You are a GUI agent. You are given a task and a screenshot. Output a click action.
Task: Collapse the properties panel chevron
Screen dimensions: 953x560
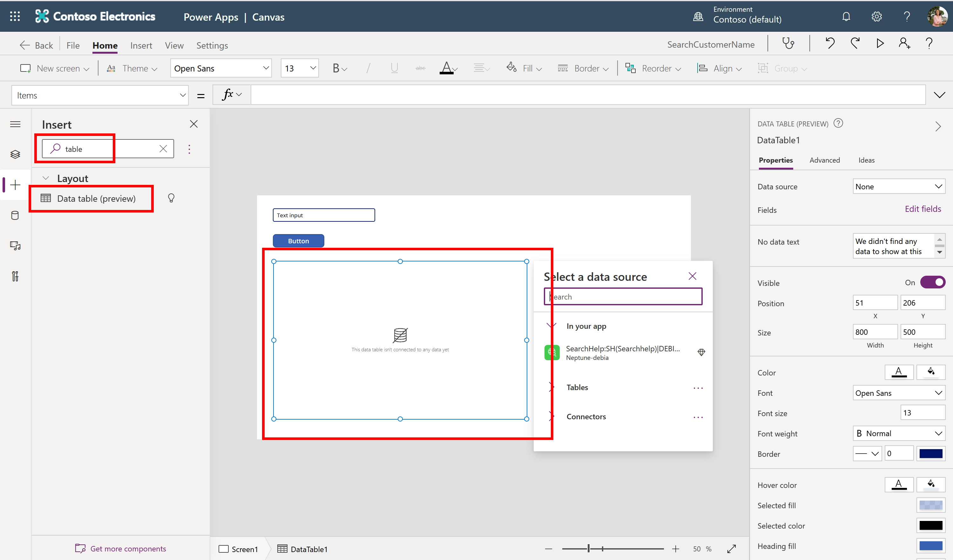click(938, 126)
